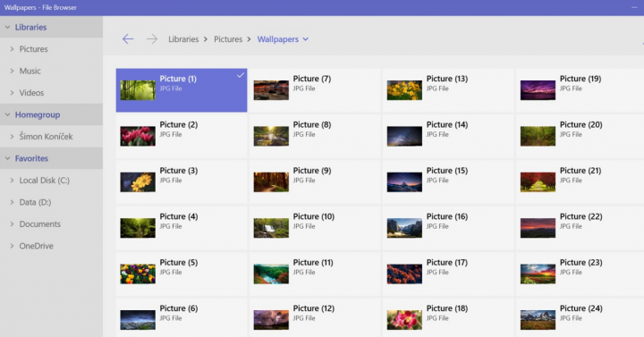The width and height of the screenshot is (644, 337).
Task: Collapse the Libraries sidebar section
Action: coord(7,27)
